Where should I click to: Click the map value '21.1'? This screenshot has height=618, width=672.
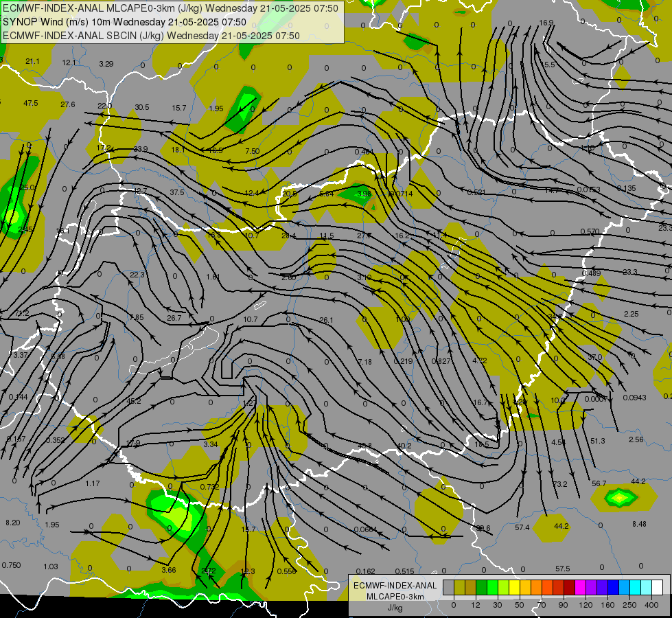[32, 61]
